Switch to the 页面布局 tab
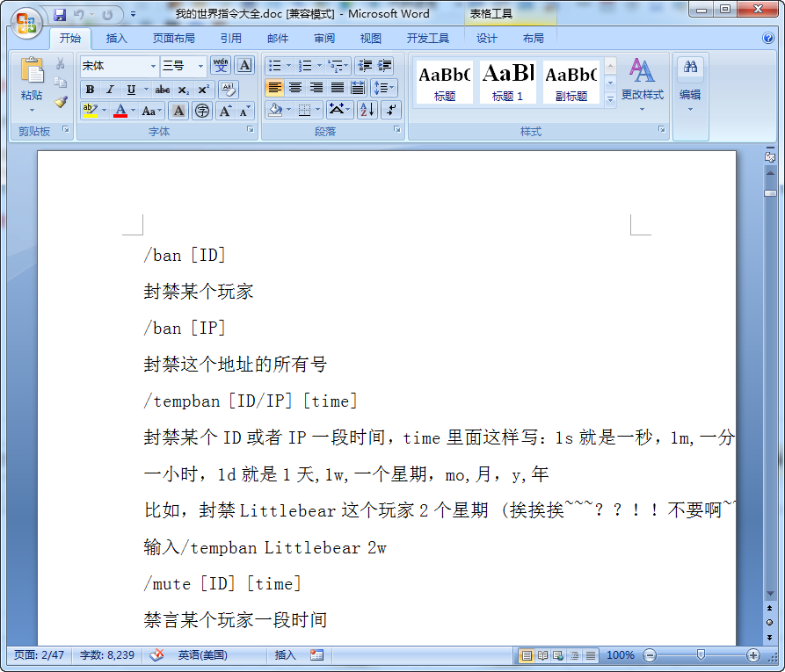Viewport: 785px width, 672px height. [x=174, y=38]
